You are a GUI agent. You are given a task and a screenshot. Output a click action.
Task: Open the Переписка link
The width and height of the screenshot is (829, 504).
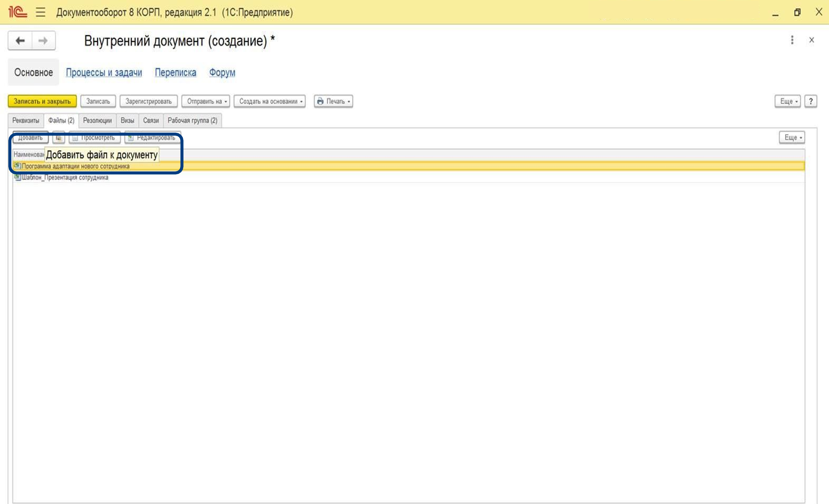pos(176,72)
